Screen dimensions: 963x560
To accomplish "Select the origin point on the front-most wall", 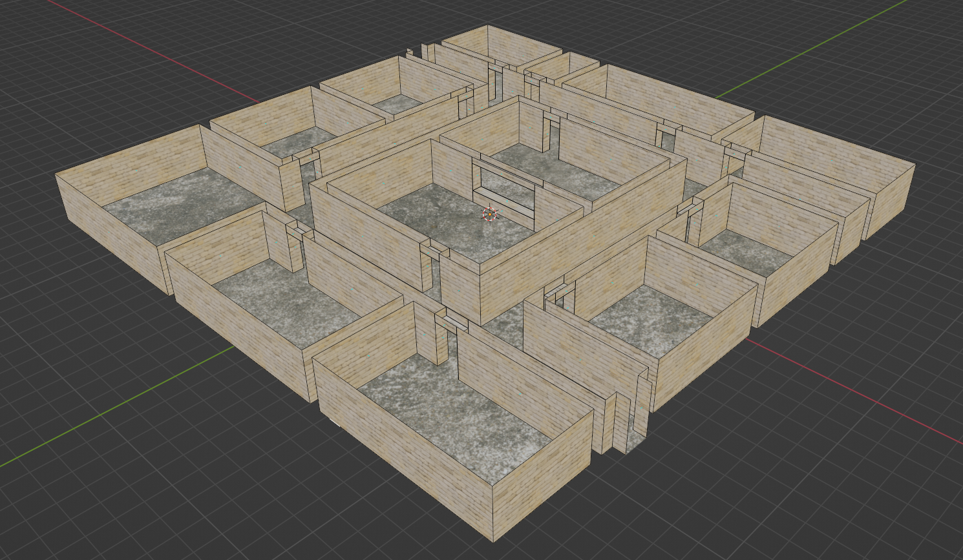I will (x=520, y=393).
